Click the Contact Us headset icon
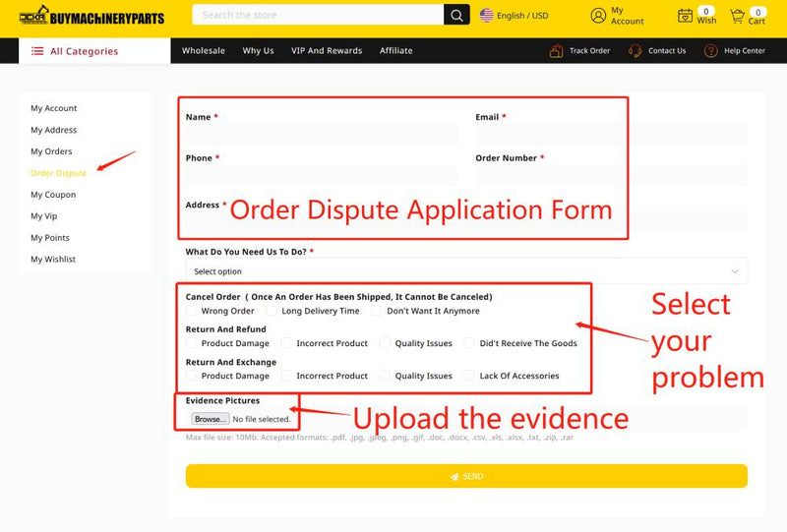The image size is (787, 532). click(x=635, y=51)
